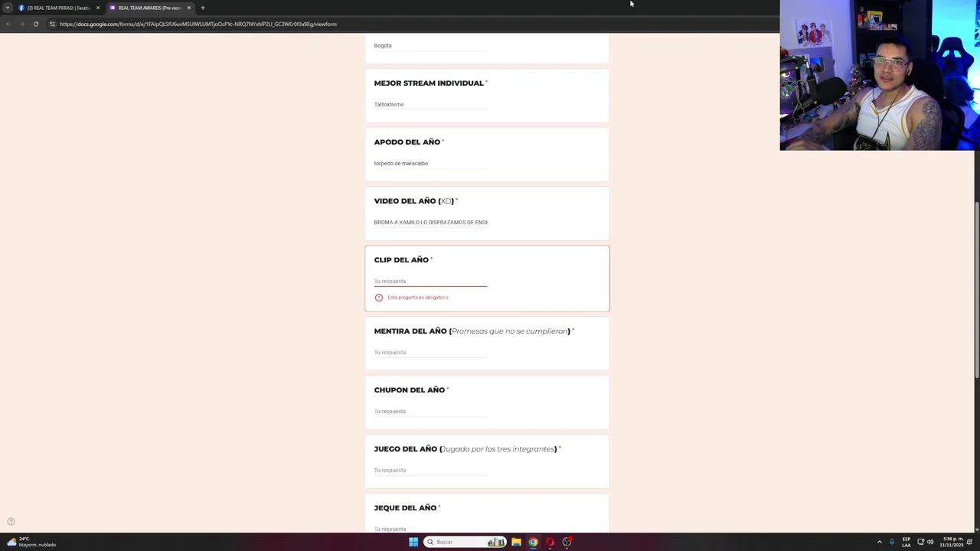
Task: Fill in CLIP DEL AÑO answer field
Action: (430, 281)
